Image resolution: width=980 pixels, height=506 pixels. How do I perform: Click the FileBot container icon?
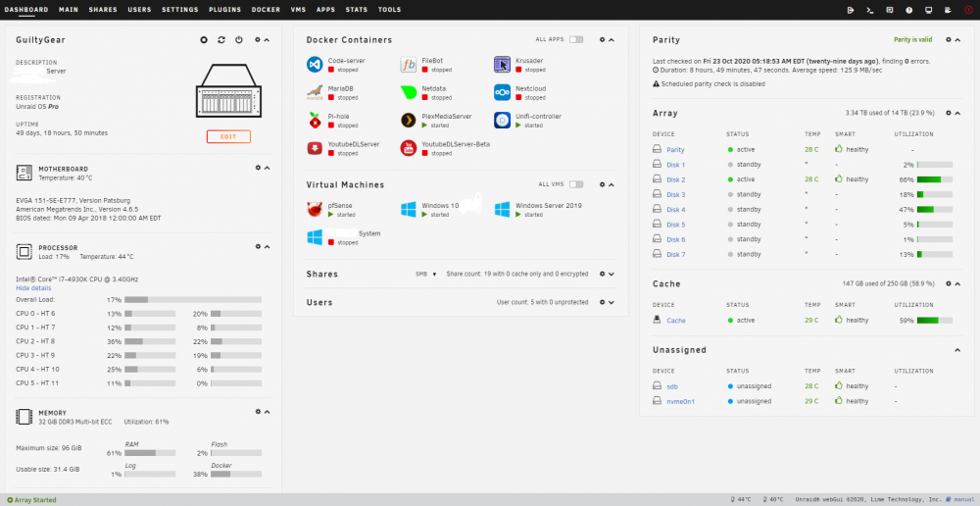coord(408,65)
